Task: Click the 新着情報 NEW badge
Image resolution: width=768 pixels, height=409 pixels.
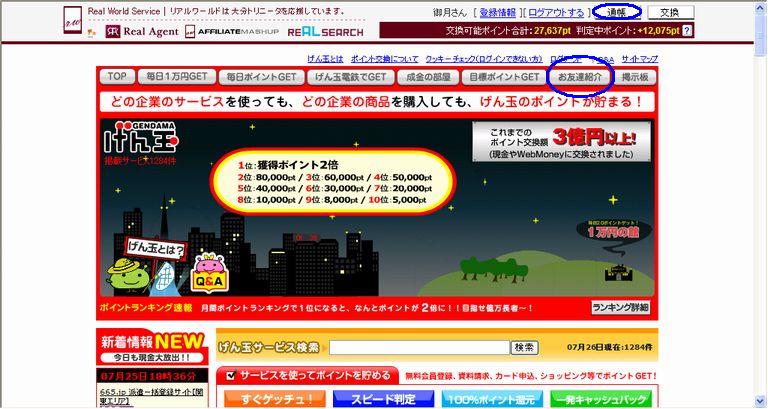Action: tap(152, 347)
